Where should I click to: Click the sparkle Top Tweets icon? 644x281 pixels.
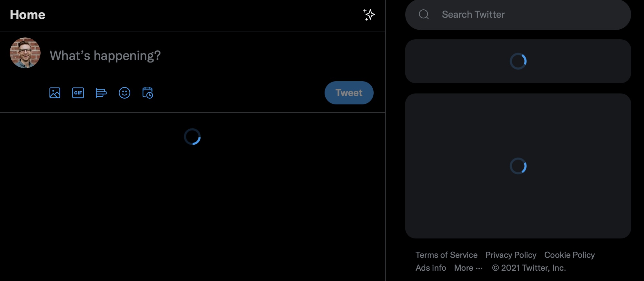[369, 15]
